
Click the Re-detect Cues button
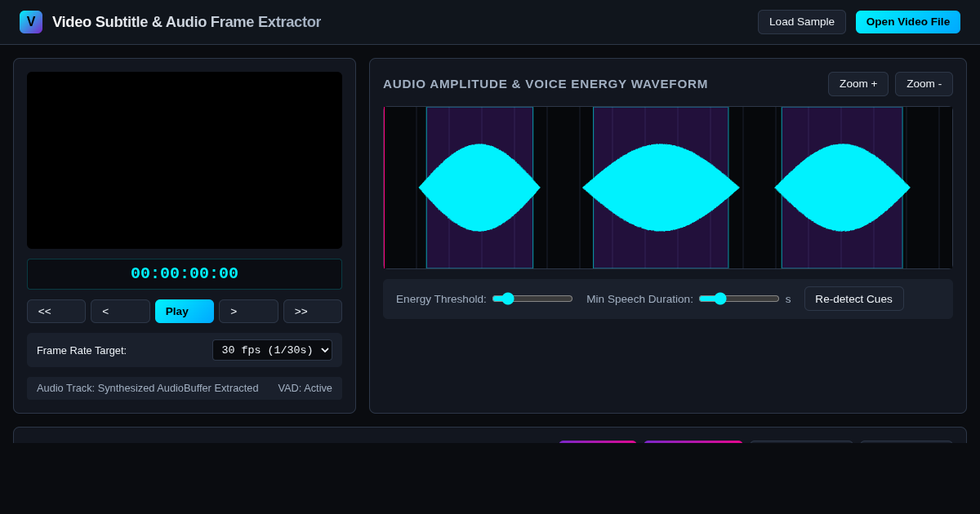(854, 299)
